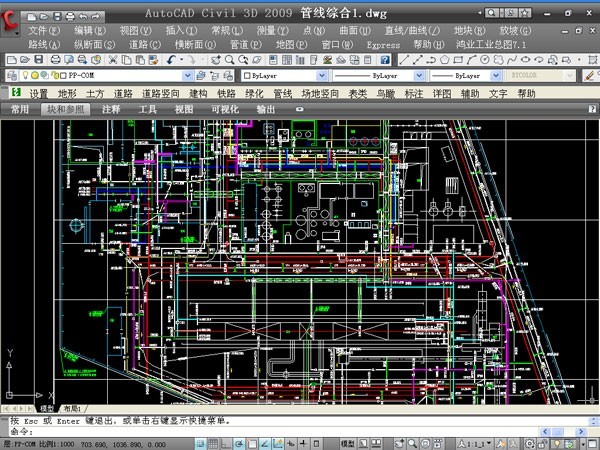The height and width of the screenshot is (450, 600).
Task: Click the Cut scissors icon
Action: [x=113, y=60]
